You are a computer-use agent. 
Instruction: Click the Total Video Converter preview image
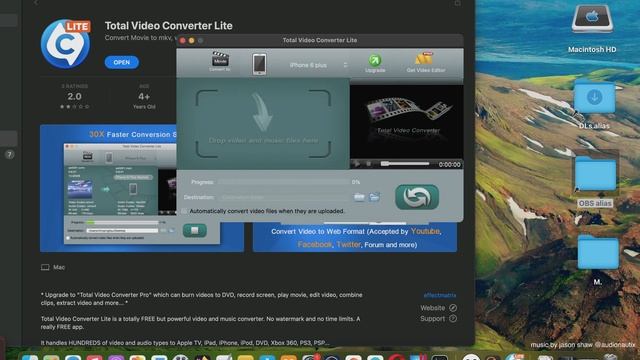click(x=407, y=122)
